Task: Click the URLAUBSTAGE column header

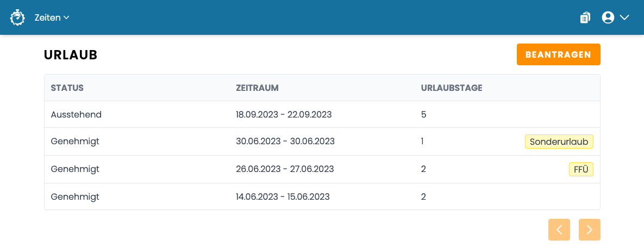Action: pyautogui.click(x=452, y=88)
